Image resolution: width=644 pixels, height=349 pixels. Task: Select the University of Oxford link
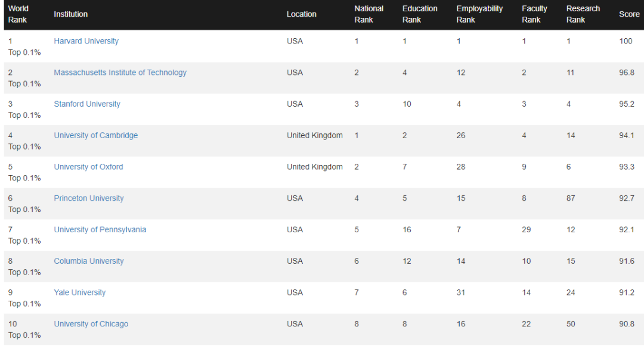tap(88, 167)
